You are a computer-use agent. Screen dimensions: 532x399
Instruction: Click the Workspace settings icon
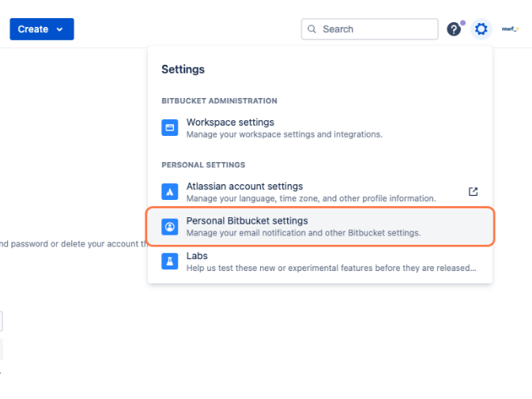coord(170,128)
